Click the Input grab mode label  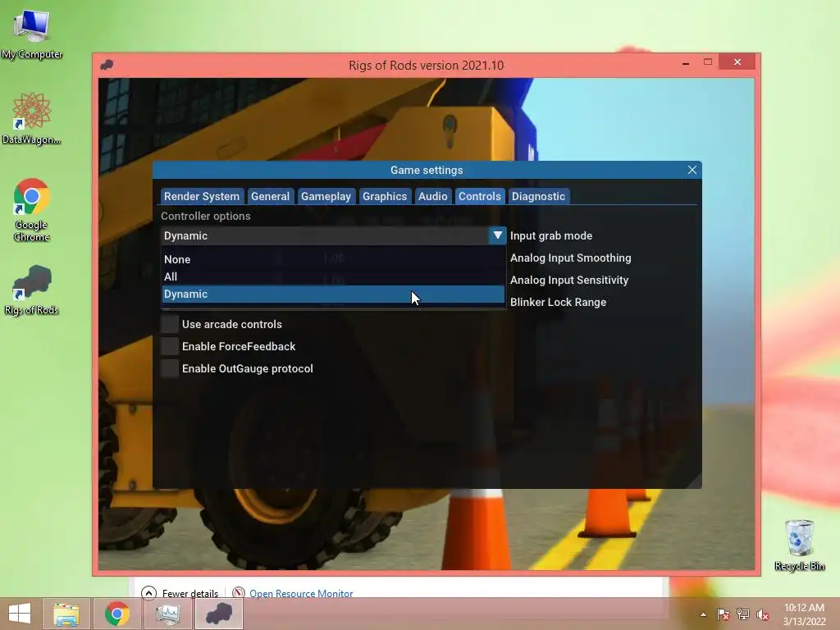(551, 235)
